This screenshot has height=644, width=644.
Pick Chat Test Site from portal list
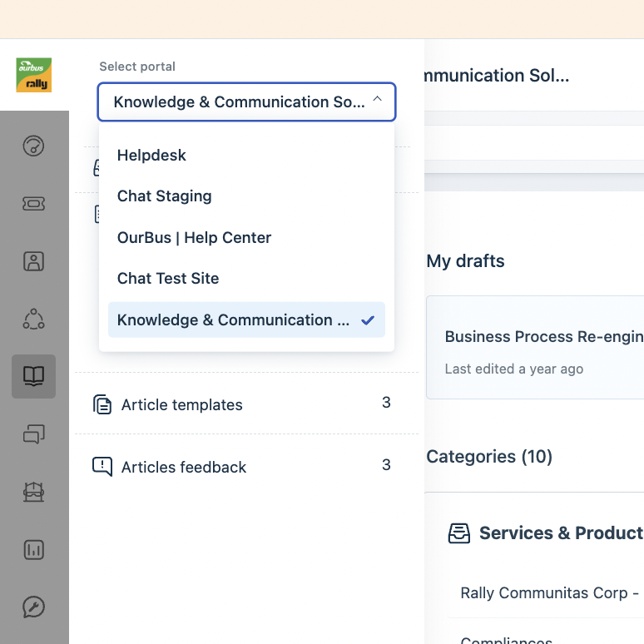(x=168, y=279)
